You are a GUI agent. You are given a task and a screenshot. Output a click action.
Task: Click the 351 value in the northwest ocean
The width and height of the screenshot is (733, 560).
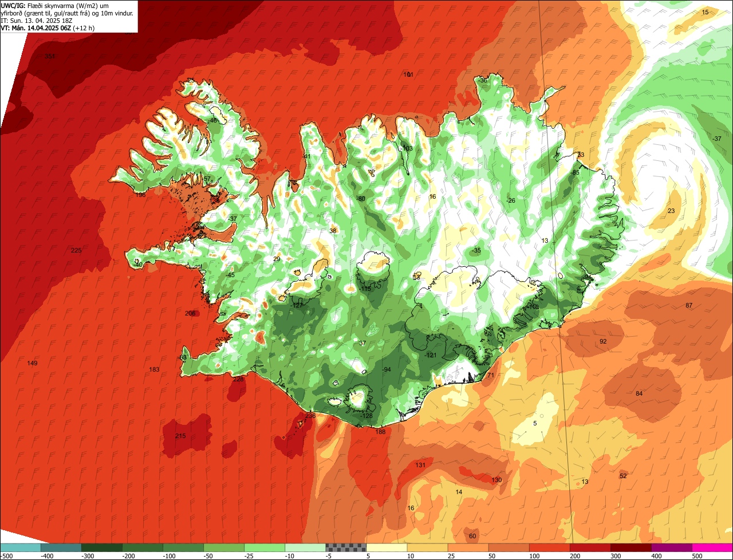point(50,56)
